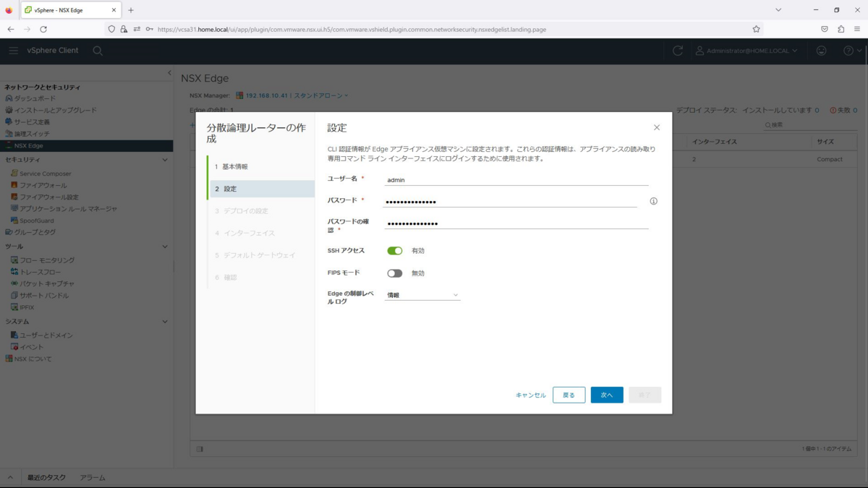Reload the browser page
The width and height of the screenshot is (868, 488).
(x=43, y=29)
